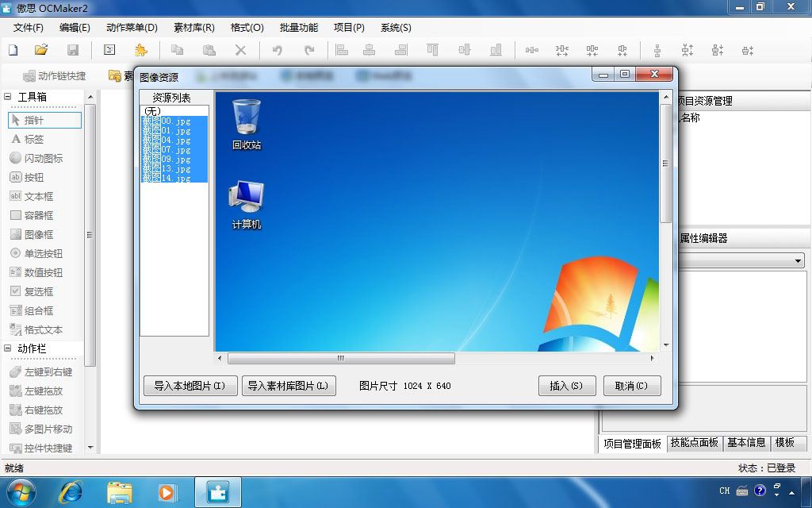
Task: Open the 属性编辑器 dropdown
Action: (798, 260)
